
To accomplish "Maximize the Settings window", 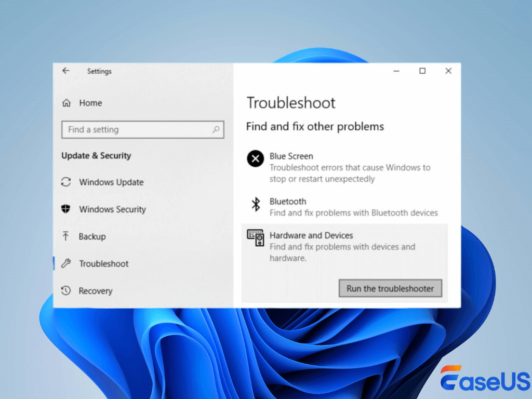I will coord(422,71).
